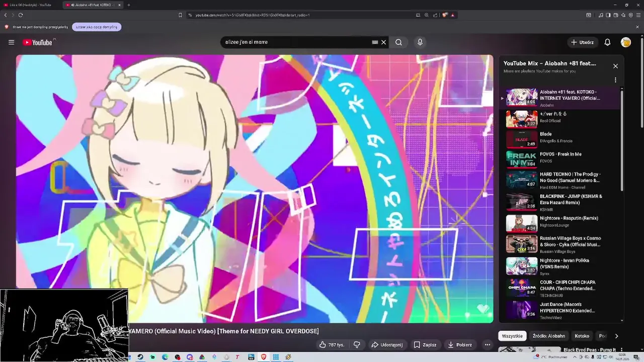Start voice search with the microphone
The image size is (644, 362).
coord(420,42)
